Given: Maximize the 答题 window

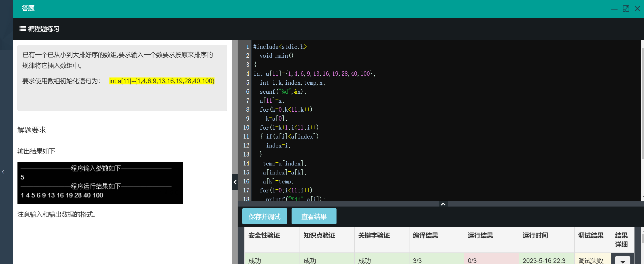Looking at the screenshot, I should (x=626, y=9).
